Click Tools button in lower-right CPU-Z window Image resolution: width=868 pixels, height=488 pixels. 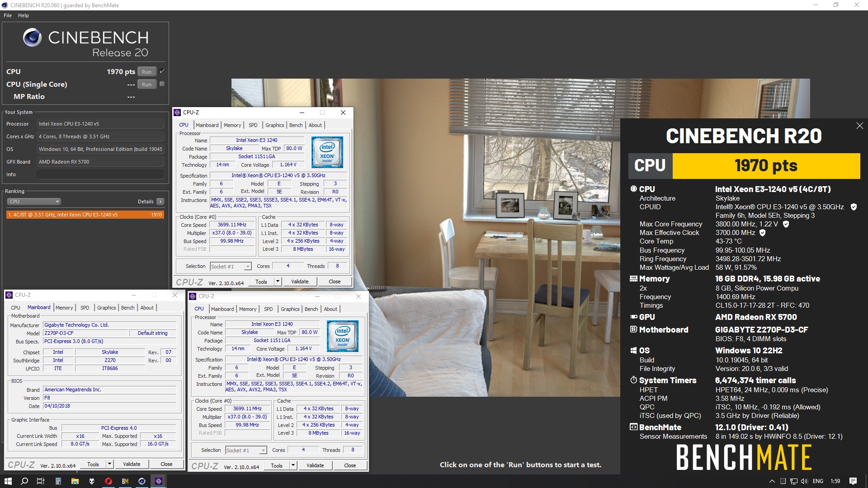pos(277,465)
